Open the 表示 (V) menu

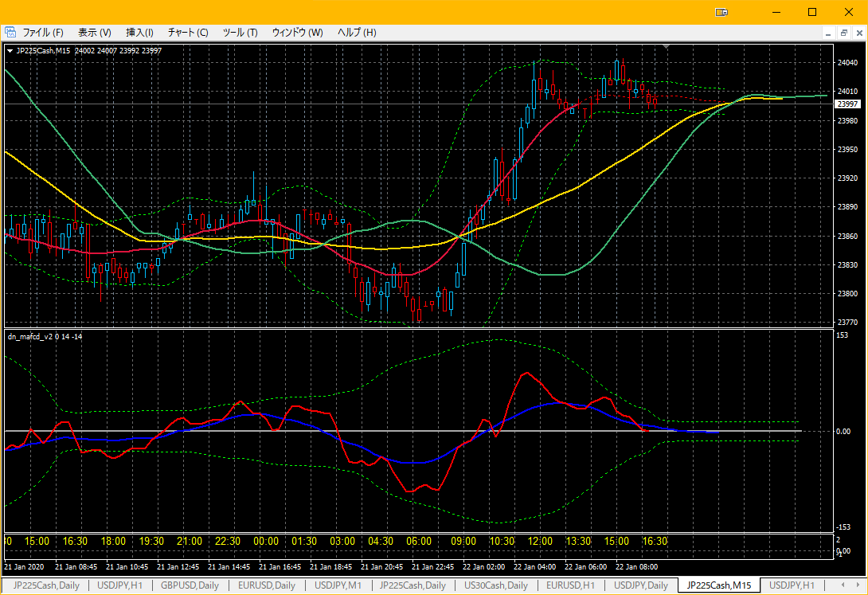pyautogui.click(x=94, y=33)
